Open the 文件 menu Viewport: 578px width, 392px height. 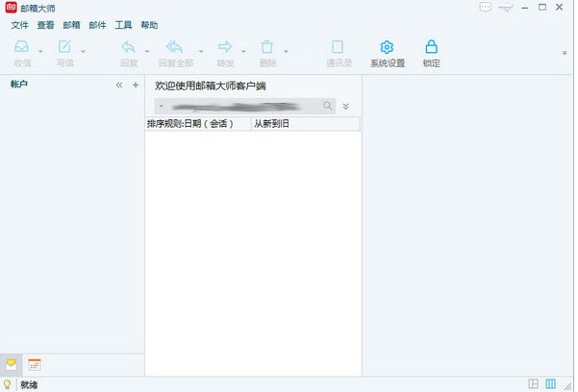coord(19,25)
